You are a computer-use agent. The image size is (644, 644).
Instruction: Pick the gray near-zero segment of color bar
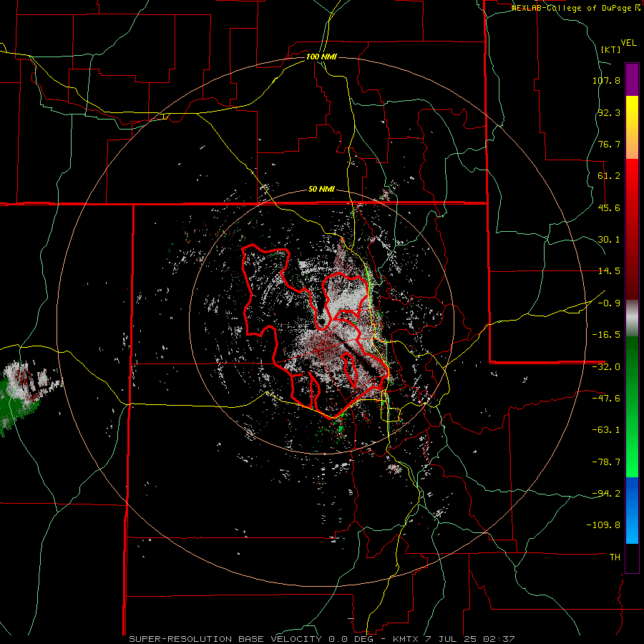(632, 318)
